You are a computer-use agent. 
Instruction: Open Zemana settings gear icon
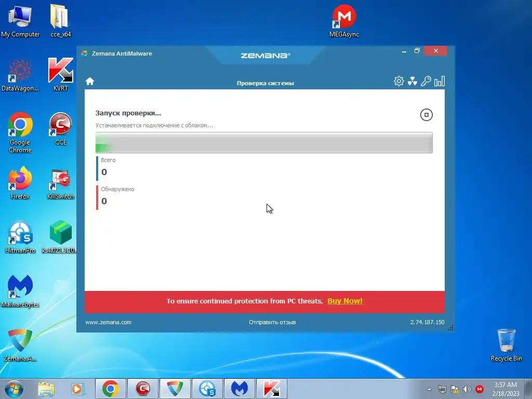coord(398,81)
